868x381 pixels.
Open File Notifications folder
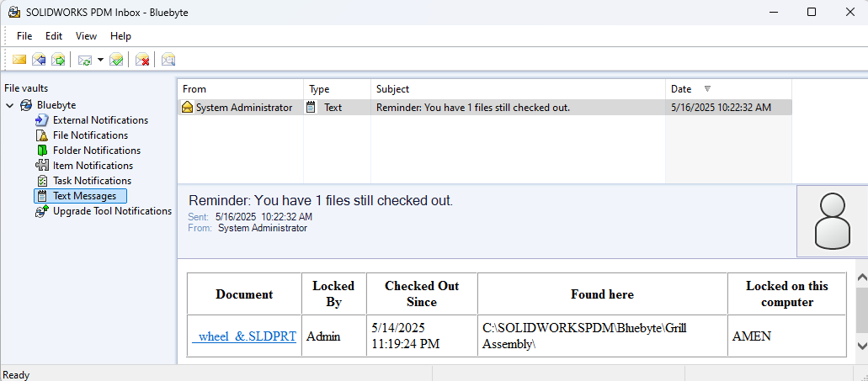tap(90, 135)
